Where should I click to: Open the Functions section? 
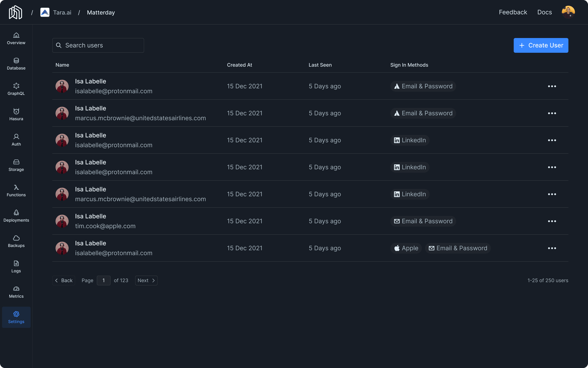click(16, 191)
